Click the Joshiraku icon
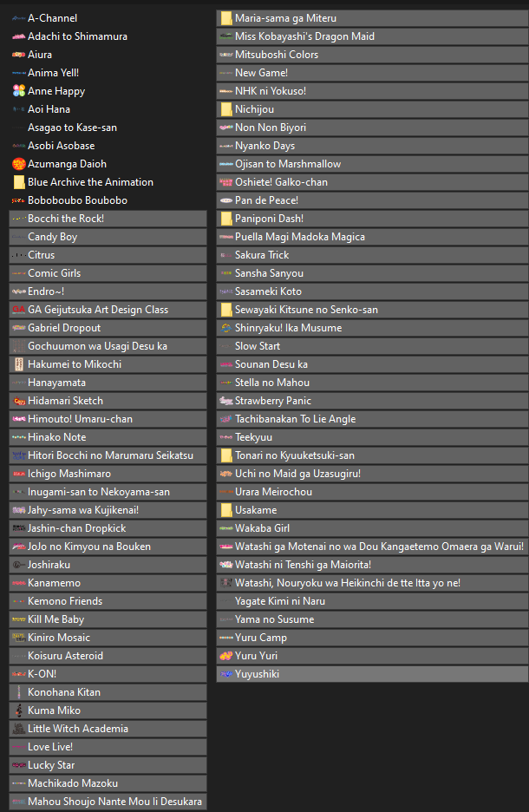Viewport: 529px width, 812px height. pyautogui.click(x=18, y=565)
